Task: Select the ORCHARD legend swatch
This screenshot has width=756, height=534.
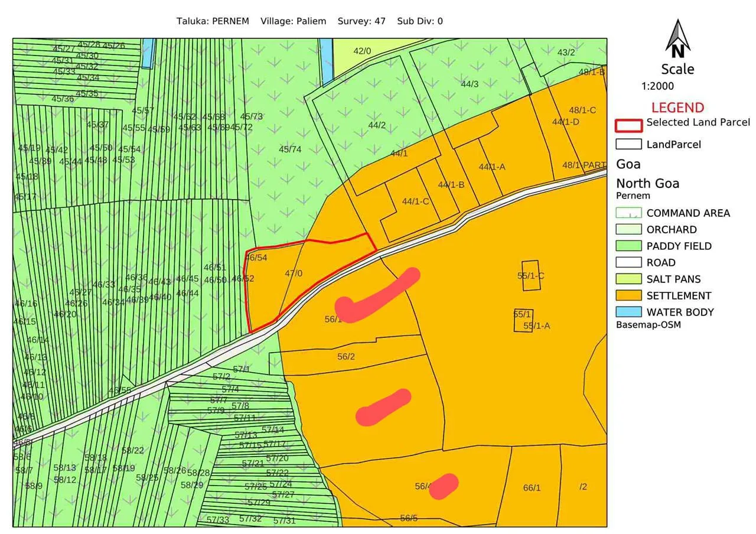Action: point(628,230)
